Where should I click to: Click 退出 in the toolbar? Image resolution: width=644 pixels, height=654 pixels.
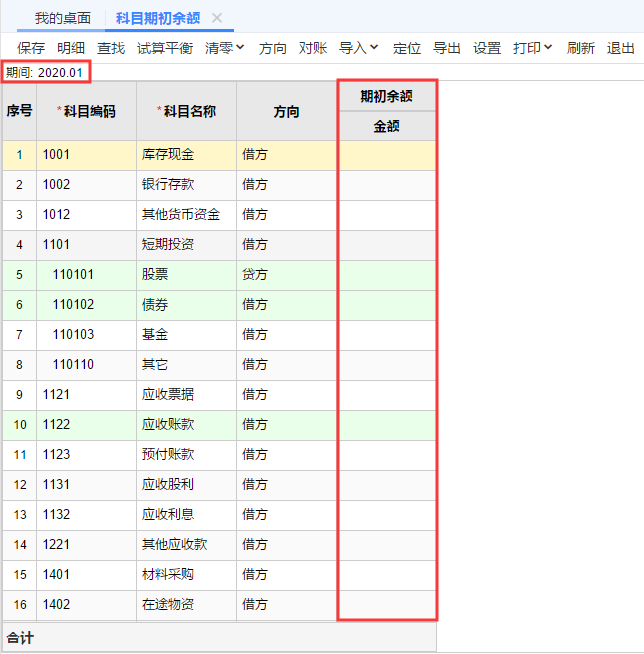coord(621,48)
